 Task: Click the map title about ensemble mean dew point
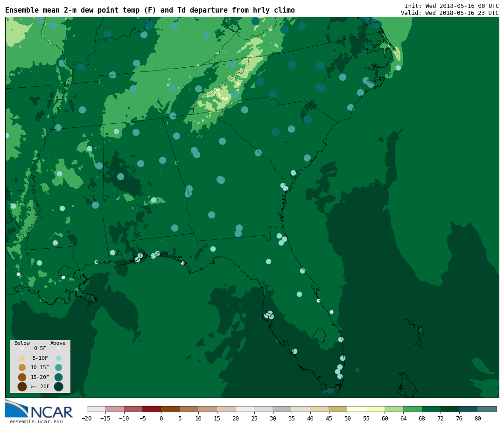[150, 10]
